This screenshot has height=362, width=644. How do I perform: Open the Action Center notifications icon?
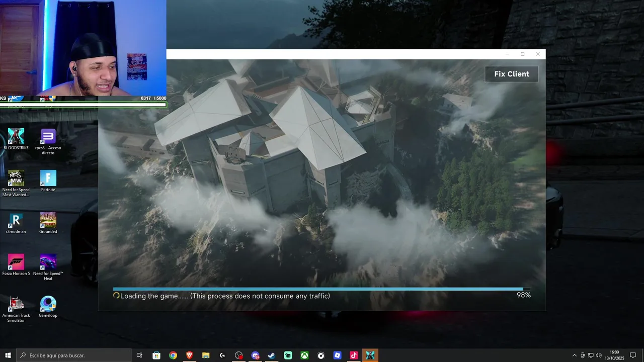[633, 355]
